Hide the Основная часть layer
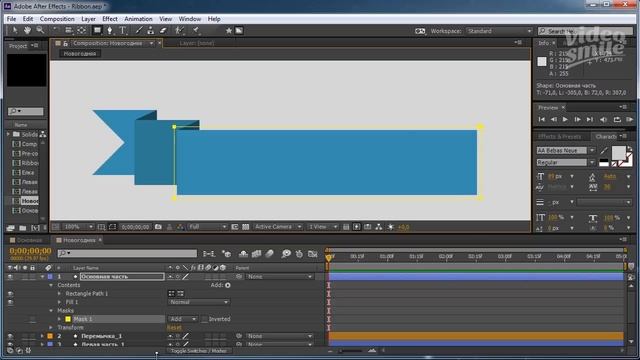The width and height of the screenshot is (640, 360). click(x=10, y=277)
